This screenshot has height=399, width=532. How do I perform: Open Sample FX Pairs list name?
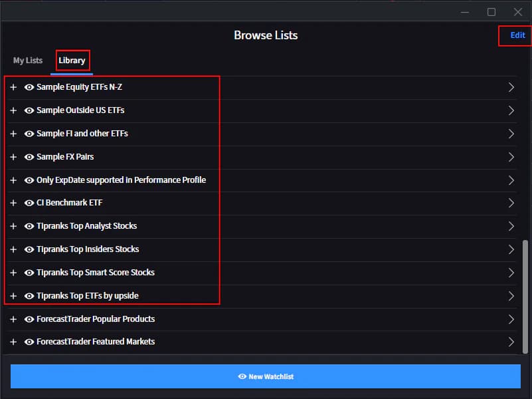click(65, 157)
